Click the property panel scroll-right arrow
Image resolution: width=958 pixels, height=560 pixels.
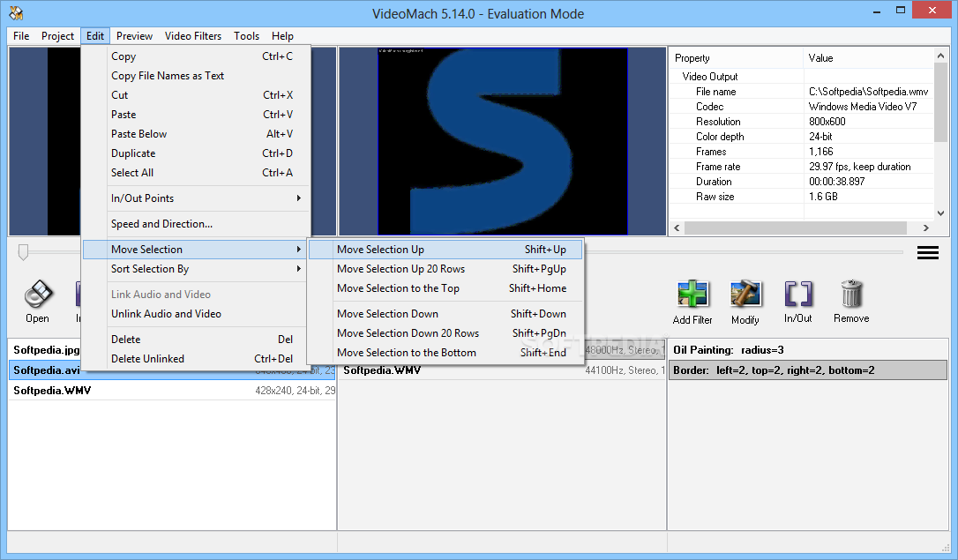tap(926, 228)
